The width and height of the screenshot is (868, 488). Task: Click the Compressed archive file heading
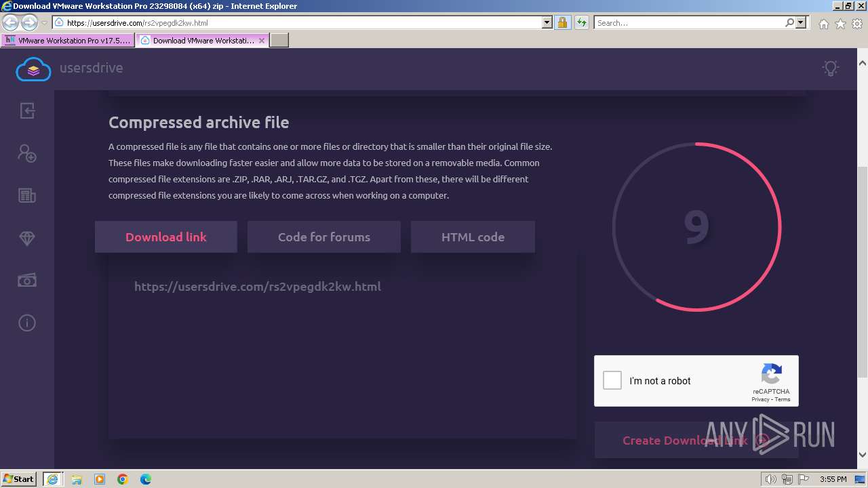click(x=199, y=122)
